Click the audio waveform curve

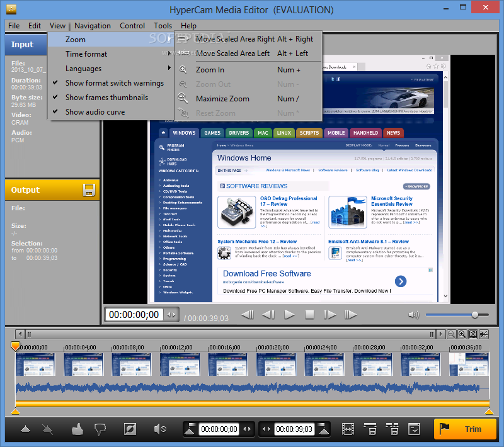tap(252, 388)
